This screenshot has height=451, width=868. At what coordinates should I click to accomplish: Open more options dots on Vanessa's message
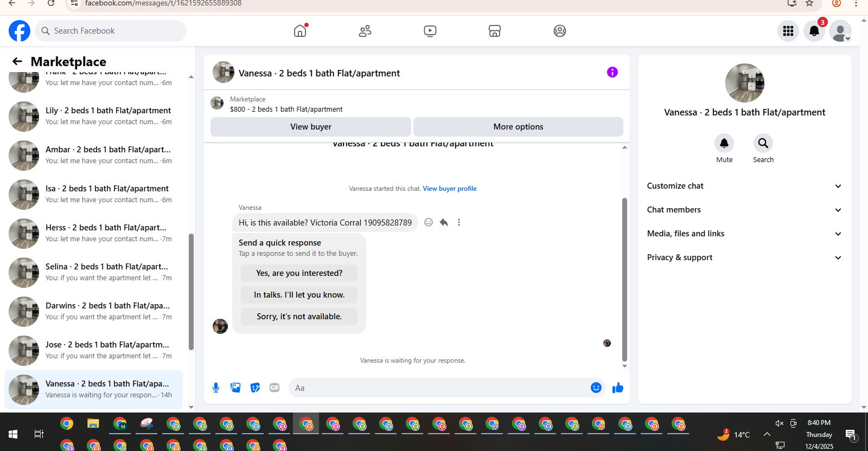[459, 222]
